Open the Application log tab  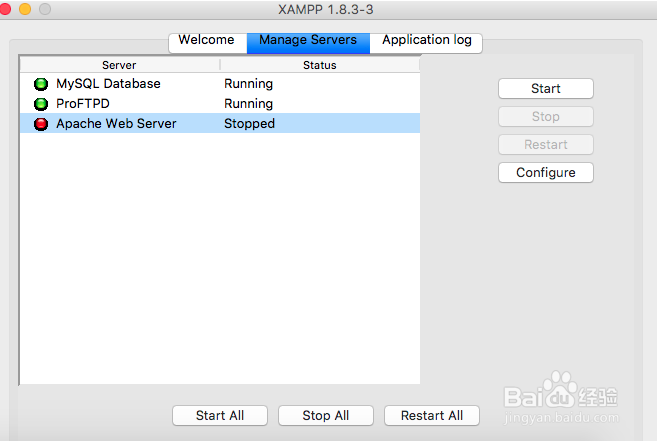(x=426, y=43)
